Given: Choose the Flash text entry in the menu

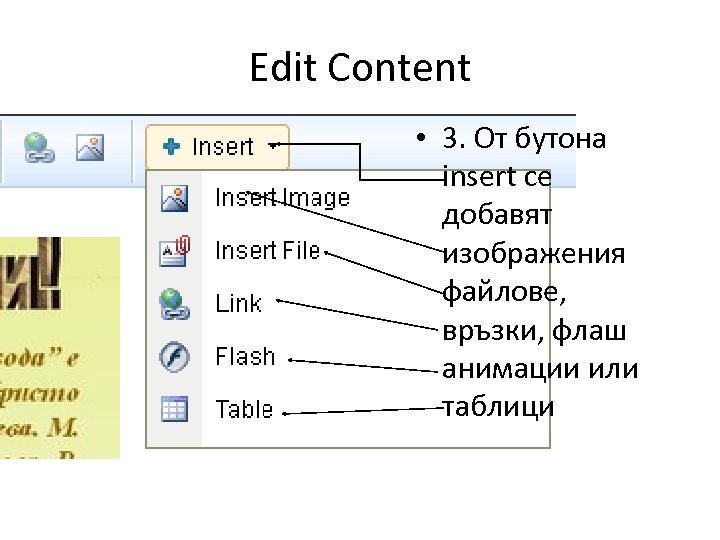Looking at the screenshot, I should [x=244, y=356].
